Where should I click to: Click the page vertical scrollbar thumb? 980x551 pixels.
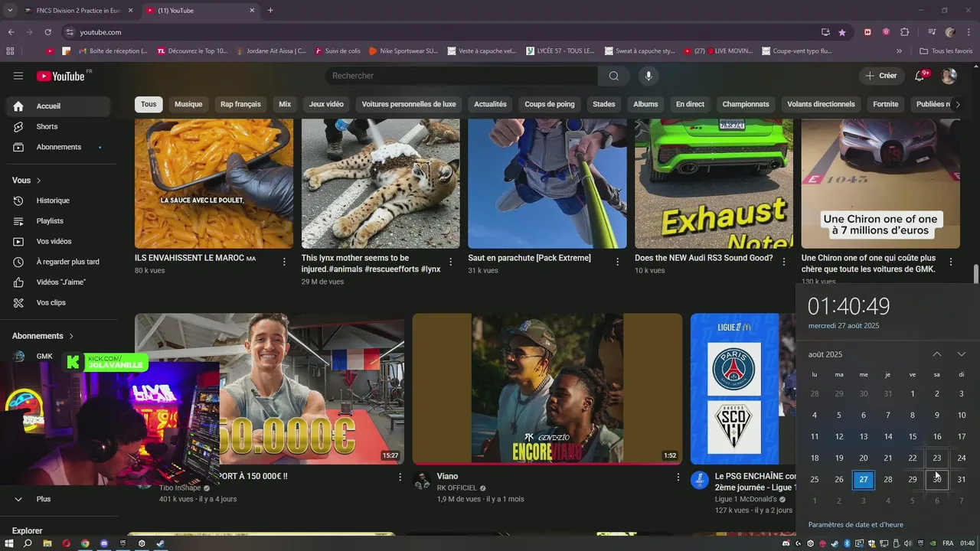coord(976,274)
